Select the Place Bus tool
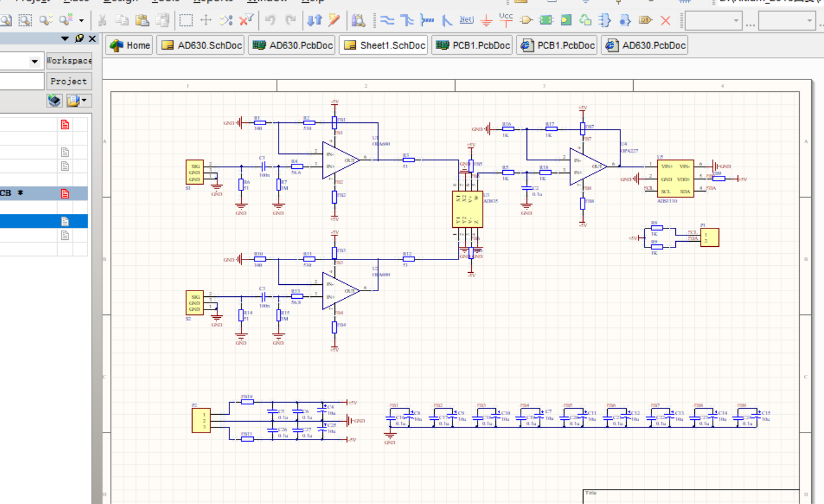 [x=407, y=21]
